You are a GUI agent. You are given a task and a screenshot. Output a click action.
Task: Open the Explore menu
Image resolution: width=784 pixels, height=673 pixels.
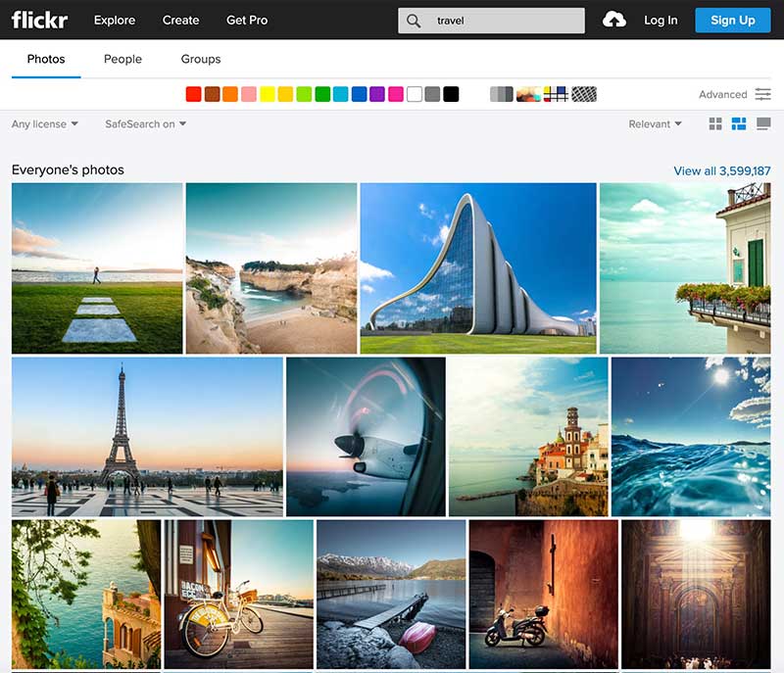pos(115,20)
